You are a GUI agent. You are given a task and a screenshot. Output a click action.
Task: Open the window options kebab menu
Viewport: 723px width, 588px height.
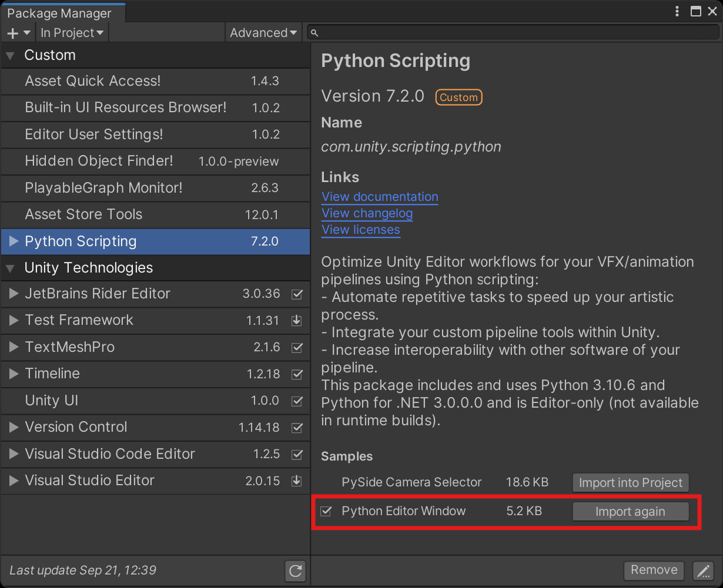[678, 11]
